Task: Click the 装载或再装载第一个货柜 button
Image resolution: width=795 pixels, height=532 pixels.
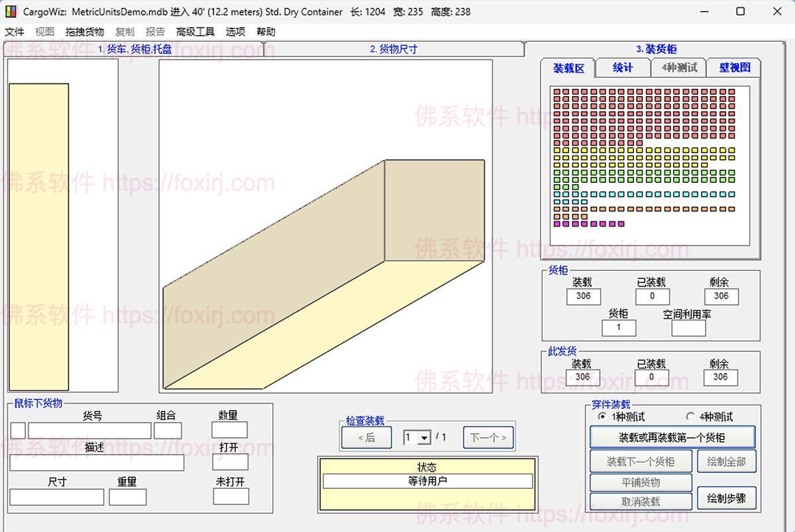Action: coord(672,437)
